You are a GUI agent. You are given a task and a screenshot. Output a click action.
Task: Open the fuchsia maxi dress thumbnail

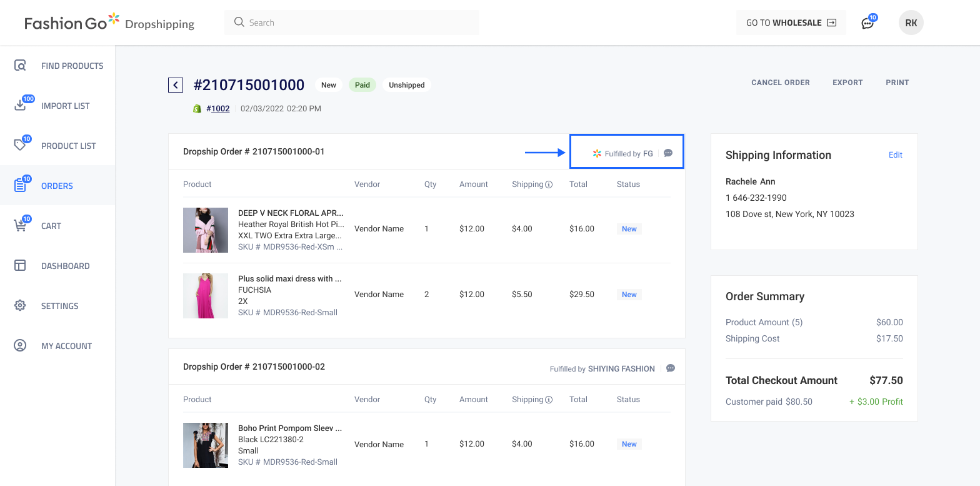click(x=206, y=296)
